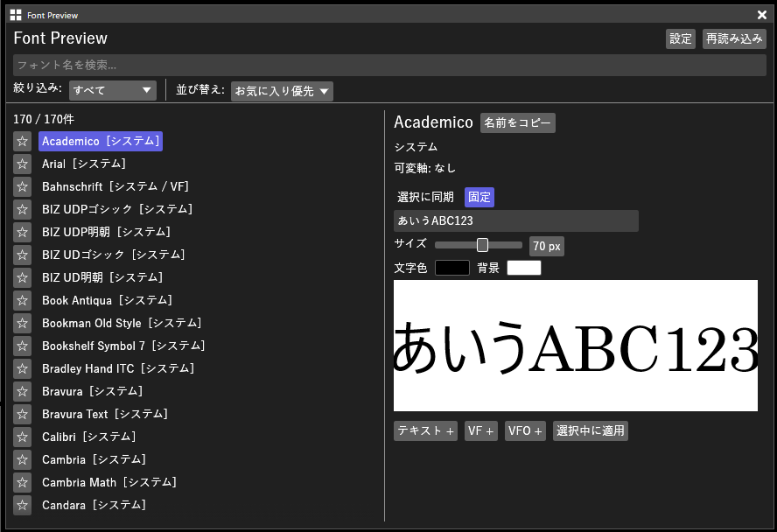Favorite BIZ UD明朝 using its star
Screen dimensions: 777x532
pos(22,278)
